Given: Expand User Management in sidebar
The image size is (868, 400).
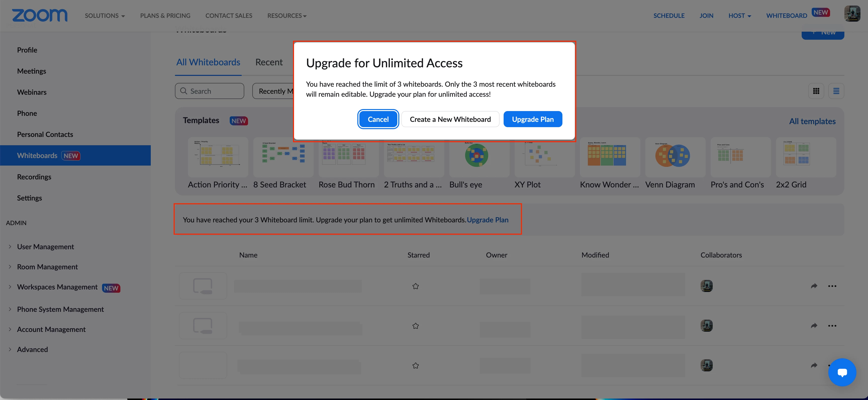Looking at the screenshot, I should (45, 247).
